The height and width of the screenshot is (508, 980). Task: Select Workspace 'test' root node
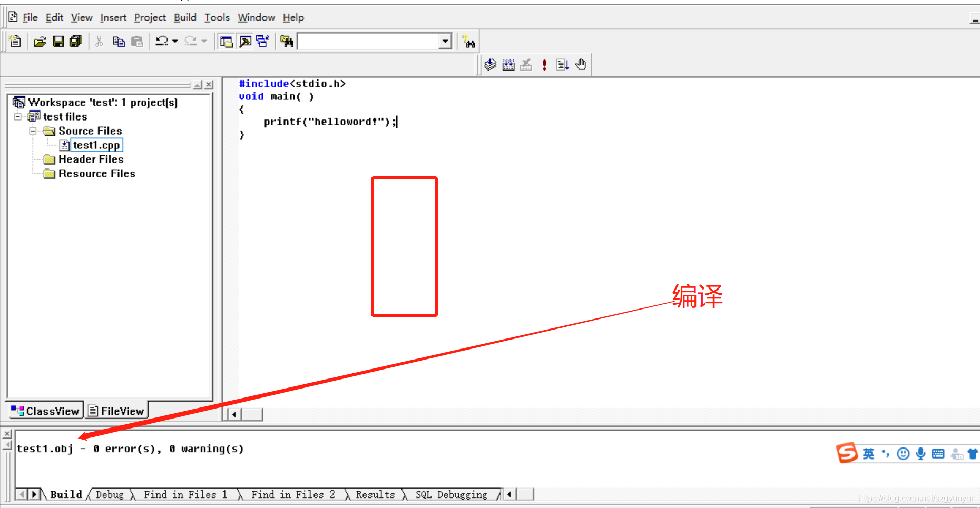103,102
